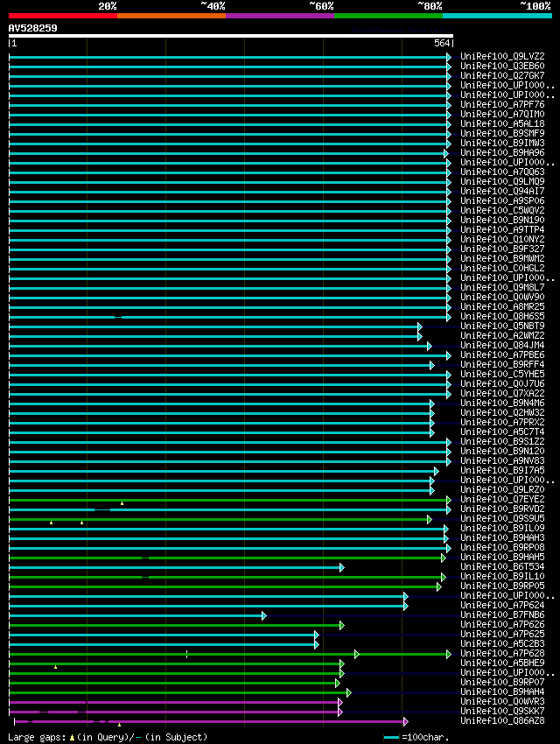
Task: Open hit UniRef100_Q9LVZ2
Action: point(502,56)
